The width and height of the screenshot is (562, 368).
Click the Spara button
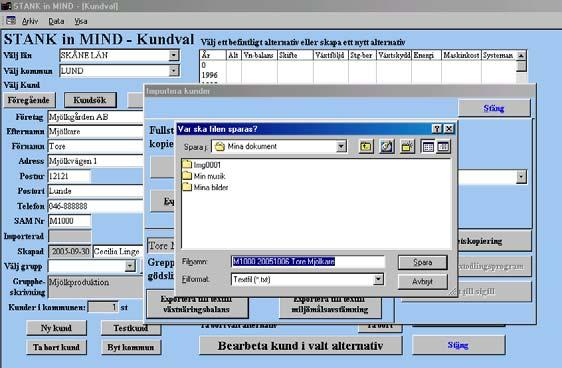(423, 262)
